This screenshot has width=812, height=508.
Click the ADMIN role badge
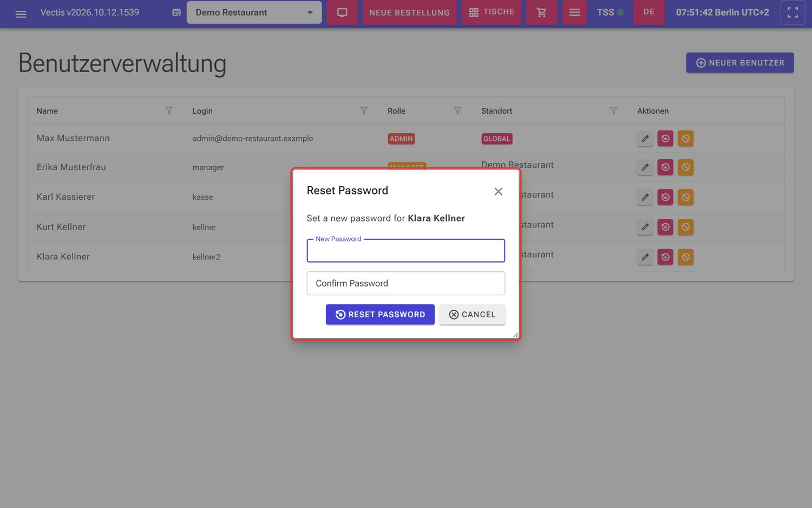click(401, 139)
